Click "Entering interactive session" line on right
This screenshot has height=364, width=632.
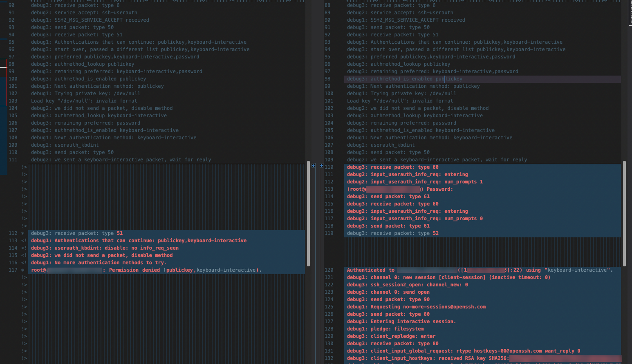[401, 322]
